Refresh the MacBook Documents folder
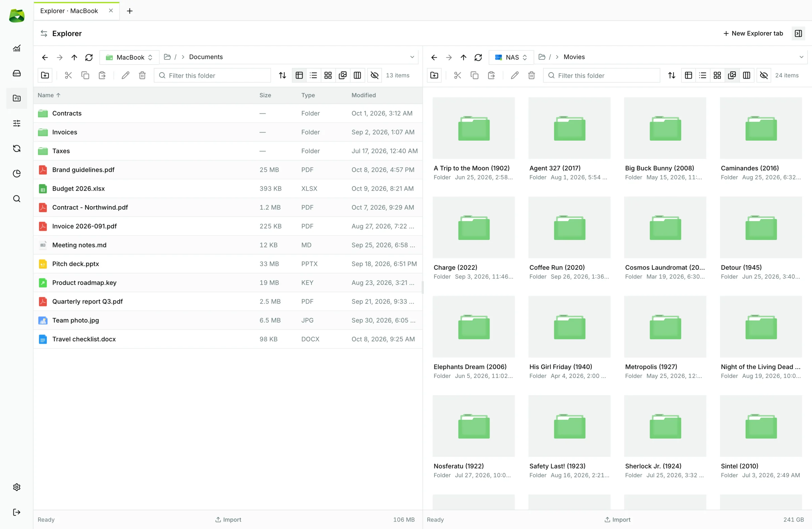Screen dimensions: 812x529 89,57
